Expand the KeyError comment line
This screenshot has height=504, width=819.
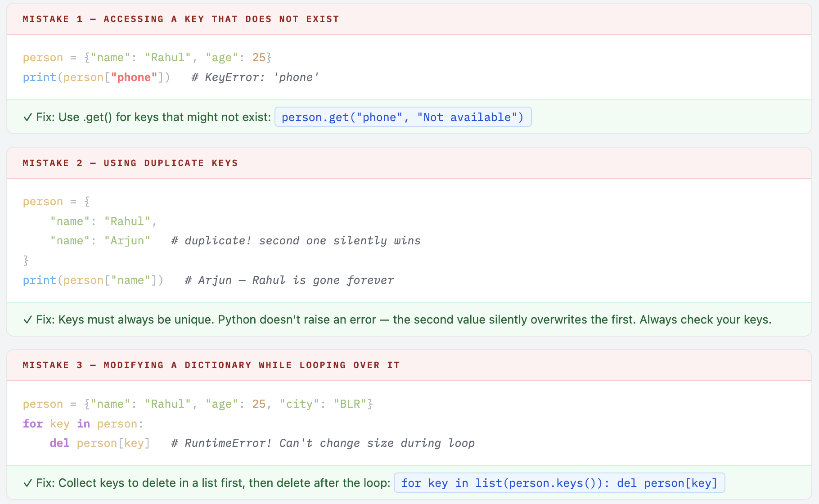click(x=255, y=77)
